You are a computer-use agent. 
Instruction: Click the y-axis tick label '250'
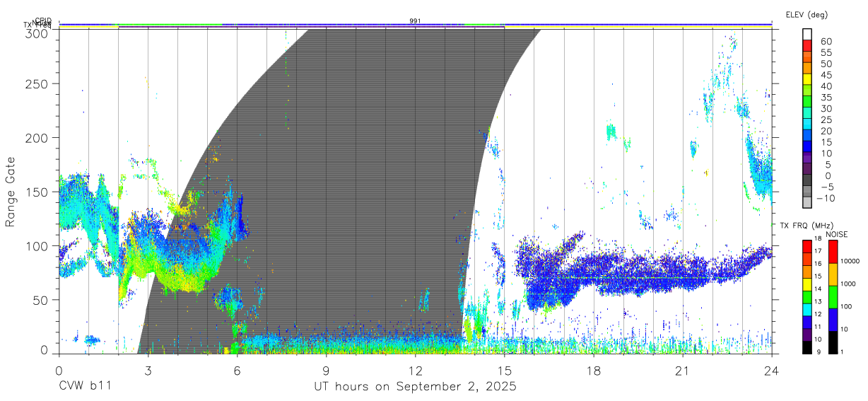[x=37, y=83]
